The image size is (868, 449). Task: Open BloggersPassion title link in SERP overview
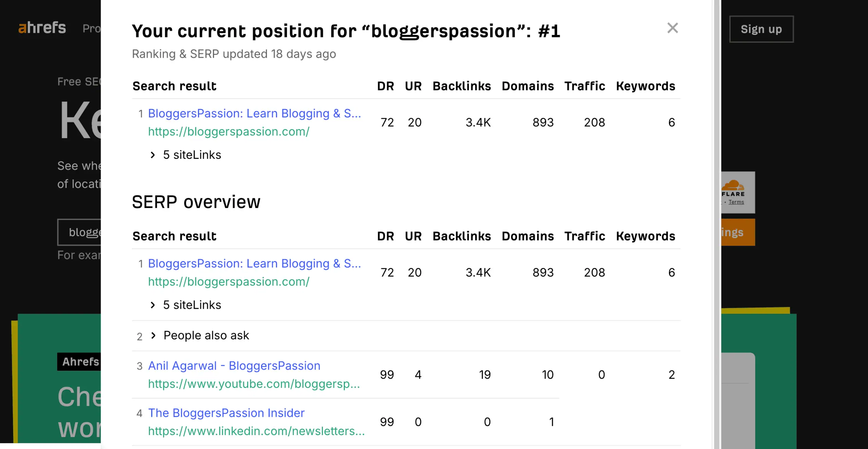click(254, 263)
